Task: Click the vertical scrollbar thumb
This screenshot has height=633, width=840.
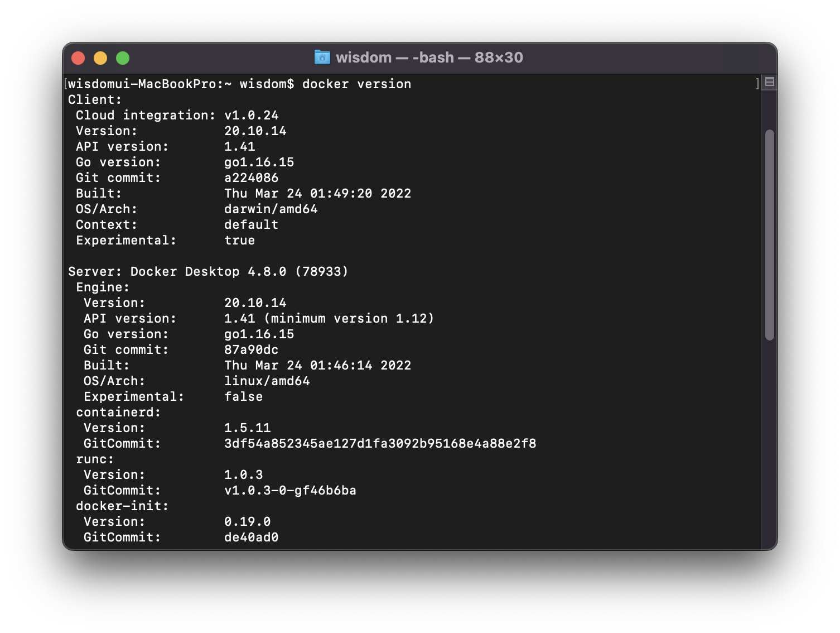Action: (770, 235)
